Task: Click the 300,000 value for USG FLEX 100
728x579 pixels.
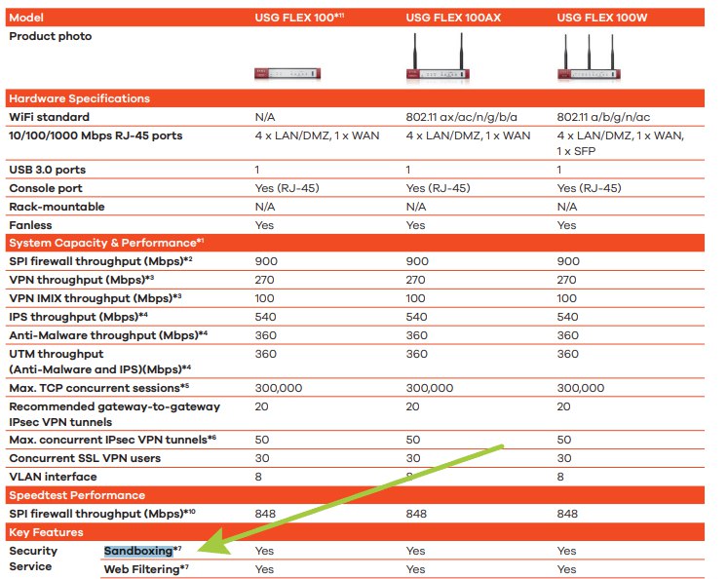Action: tap(279, 388)
